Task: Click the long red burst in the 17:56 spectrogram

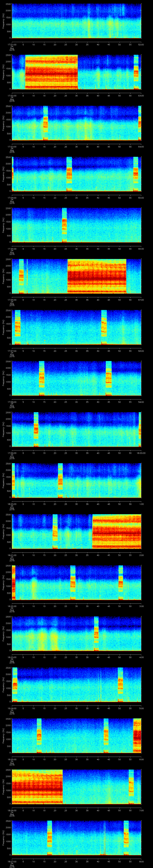Action: coord(97,276)
